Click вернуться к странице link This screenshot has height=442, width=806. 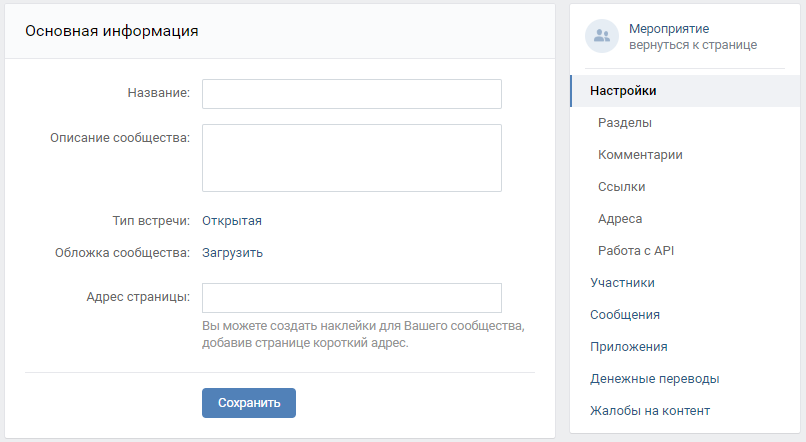tap(693, 45)
